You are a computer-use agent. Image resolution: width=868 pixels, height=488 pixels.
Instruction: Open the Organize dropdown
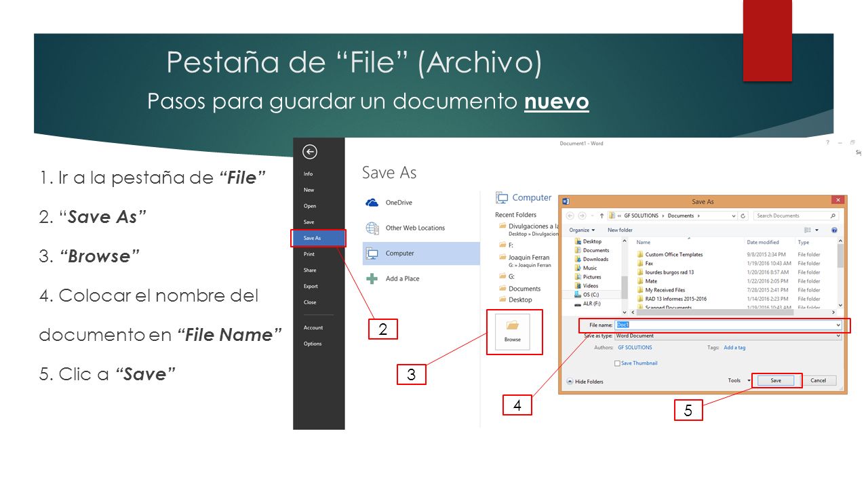582,230
